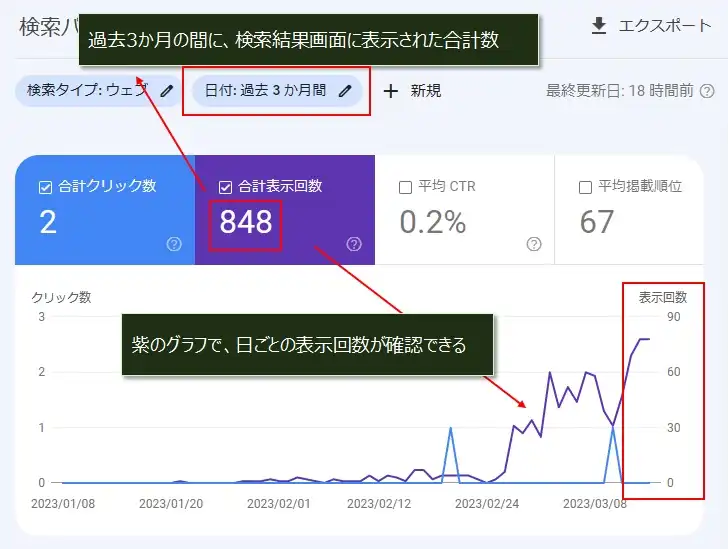Viewport: 728px width, 549px height.
Task: Click date label 2023/01/20
Action: pos(171,504)
